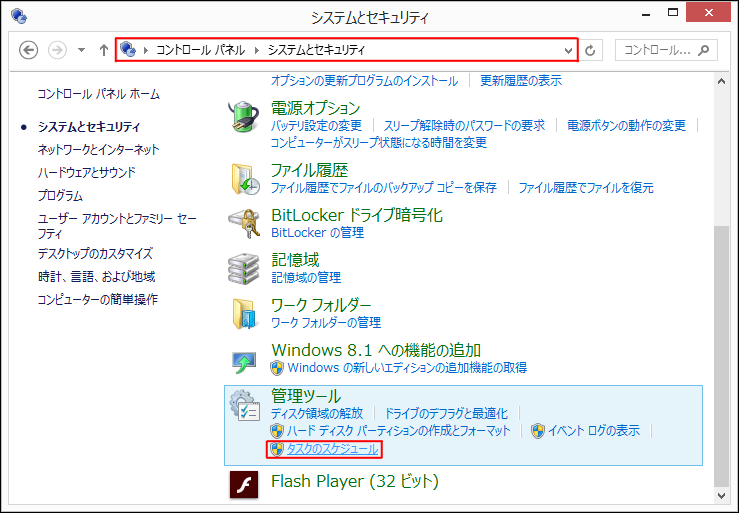Screen dimensions: 739x513
Task: Click ドライブのデフラグと最適化 link
Action: pyautogui.click(x=446, y=414)
